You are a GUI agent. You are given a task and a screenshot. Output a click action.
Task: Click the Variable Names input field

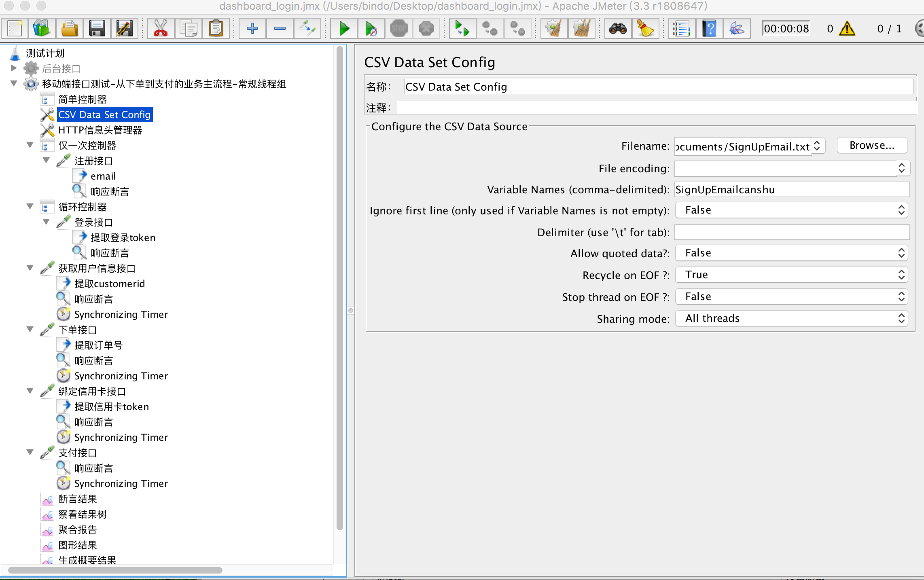(792, 189)
